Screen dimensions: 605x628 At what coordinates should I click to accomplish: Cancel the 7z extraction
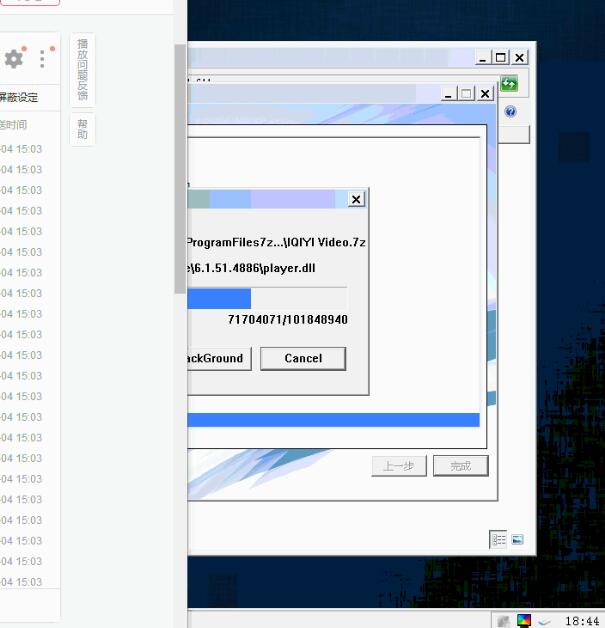303,358
